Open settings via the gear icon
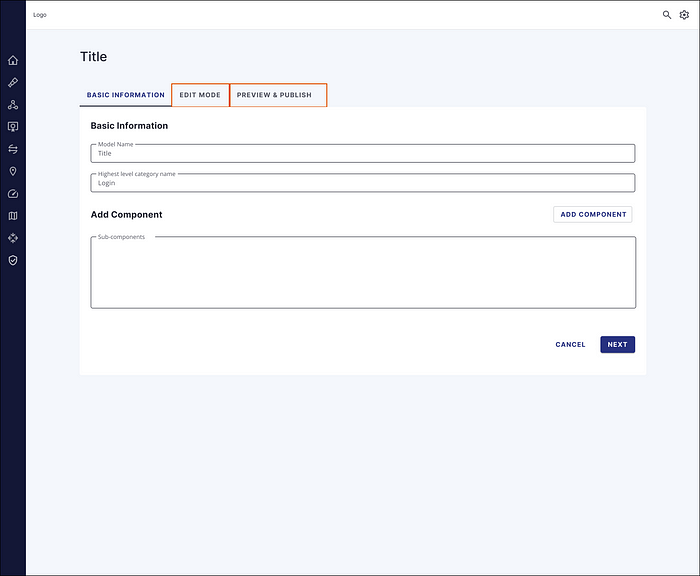Screen dimensions: 700x576 tap(684, 15)
